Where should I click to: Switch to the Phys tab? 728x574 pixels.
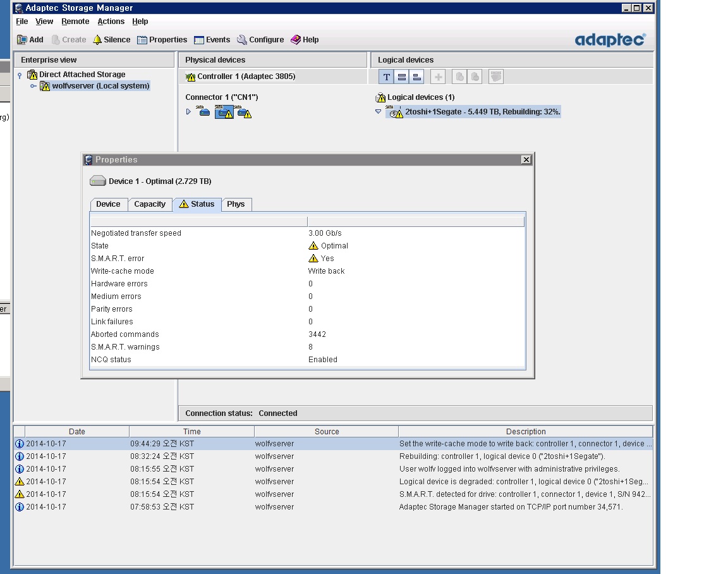pos(236,204)
